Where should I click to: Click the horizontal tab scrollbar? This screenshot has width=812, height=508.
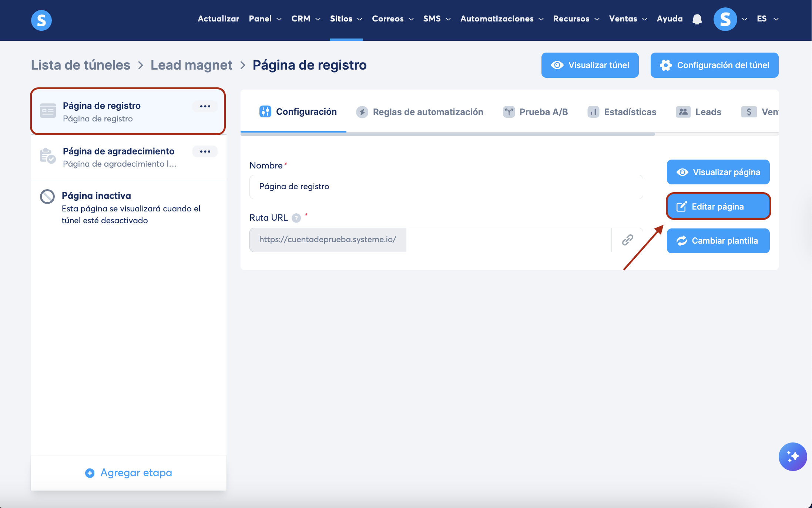(448, 134)
